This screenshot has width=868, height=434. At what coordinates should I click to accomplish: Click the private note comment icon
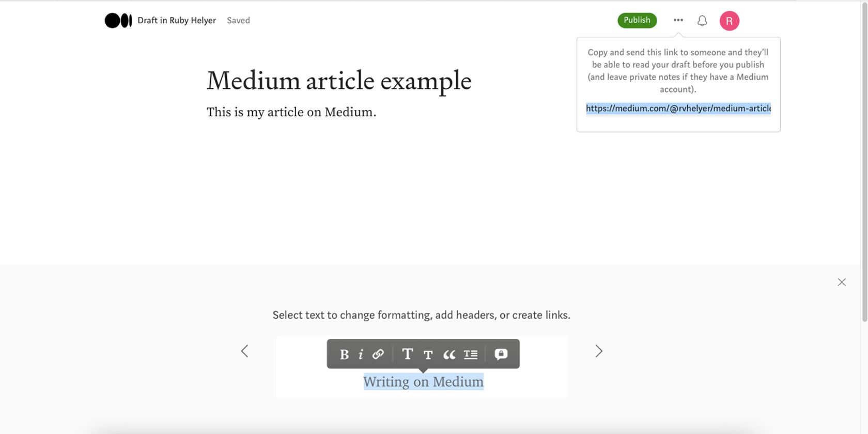click(x=501, y=354)
